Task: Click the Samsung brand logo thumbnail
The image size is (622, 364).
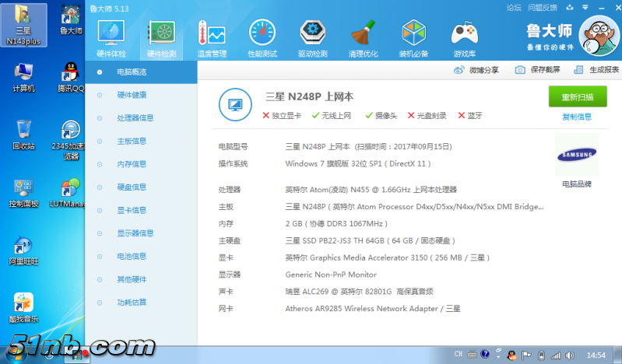Action: click(577, 154)
